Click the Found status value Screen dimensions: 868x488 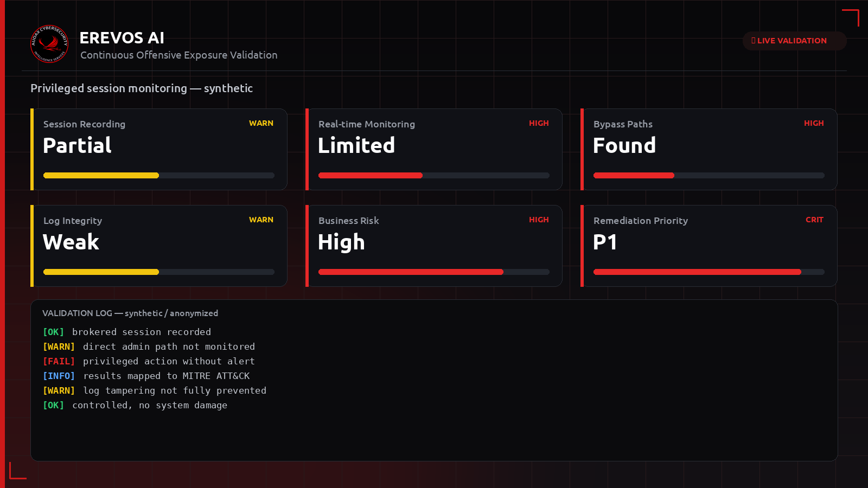coord(624,145)
